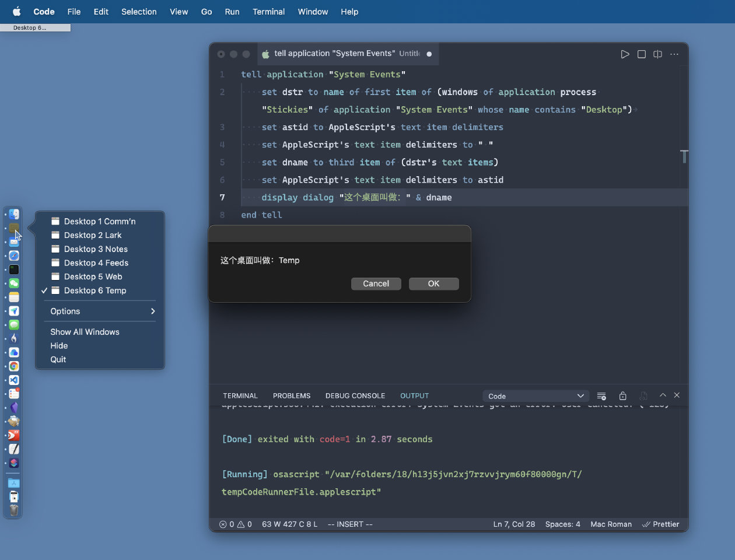Open the editor More Actions ellipsis
The width and height of the screenshot is (735, 560).
(x=674, y=54)
